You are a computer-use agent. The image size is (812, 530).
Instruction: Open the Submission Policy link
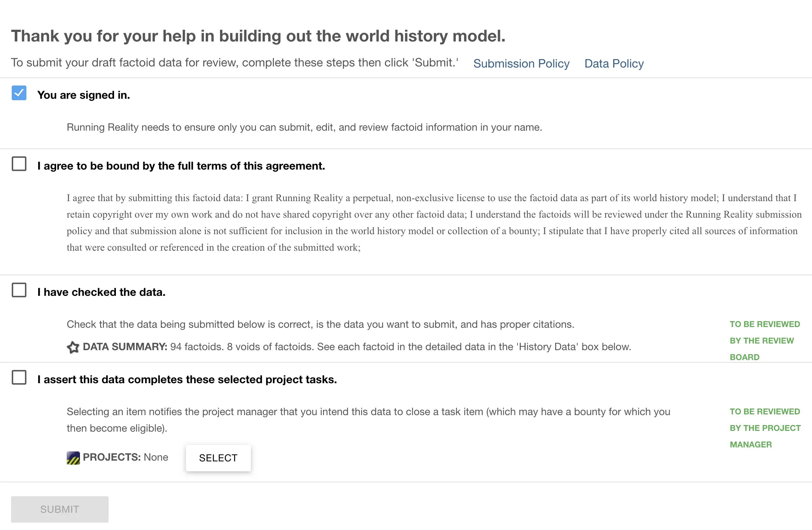pos(521,63)
